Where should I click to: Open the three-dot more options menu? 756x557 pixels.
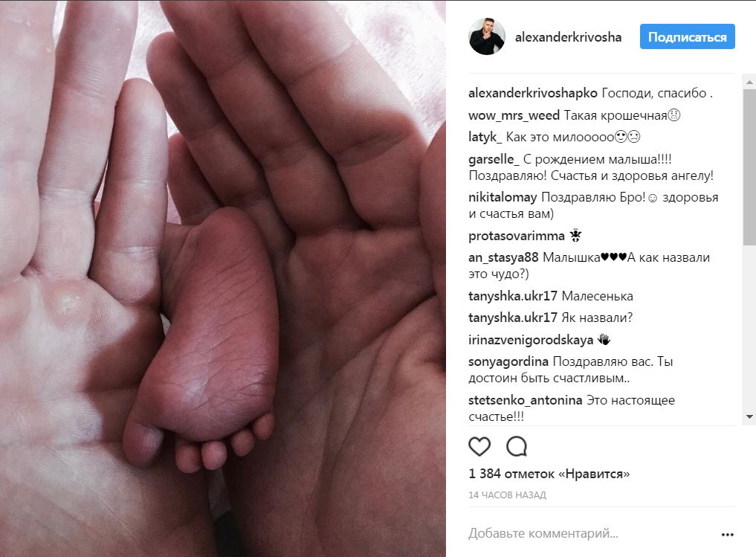727,535
